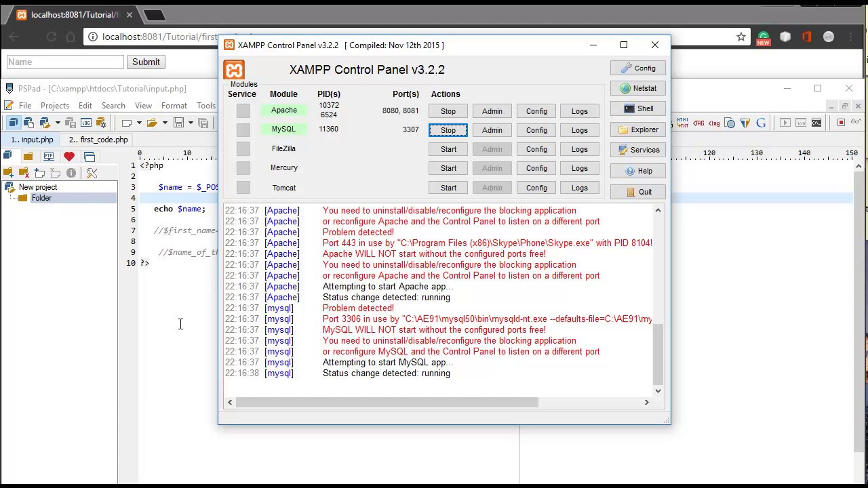Open the open-windows list panel tab

click(x=90, y=157)
